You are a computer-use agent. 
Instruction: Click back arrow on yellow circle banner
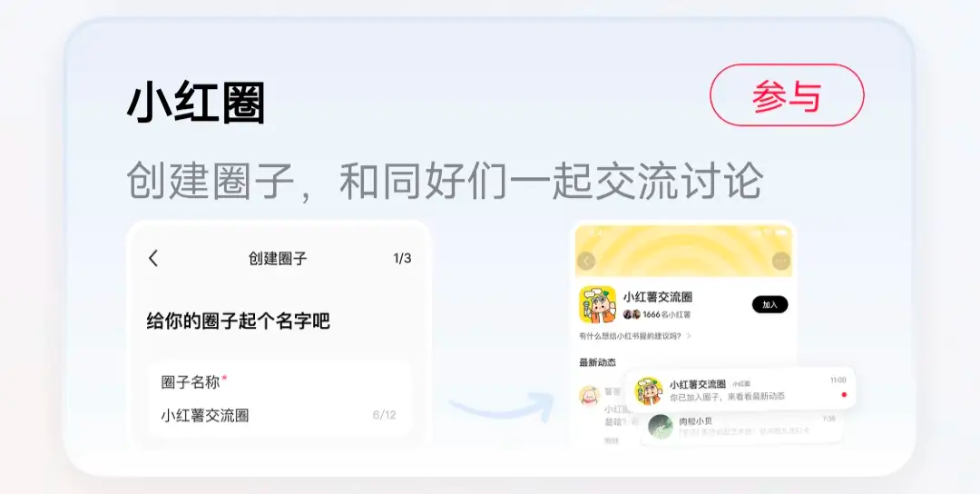click(585, 261)
